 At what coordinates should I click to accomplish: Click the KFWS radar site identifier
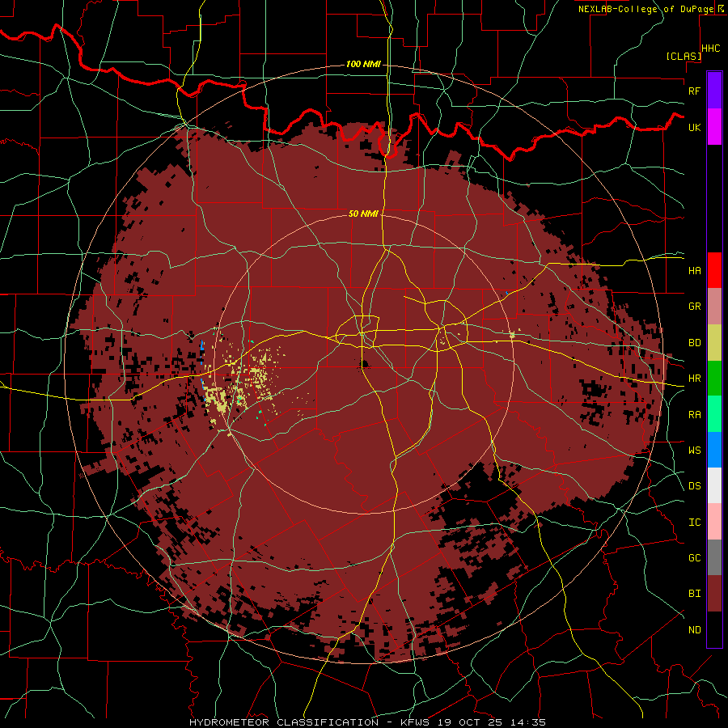(x=417, y=722)
